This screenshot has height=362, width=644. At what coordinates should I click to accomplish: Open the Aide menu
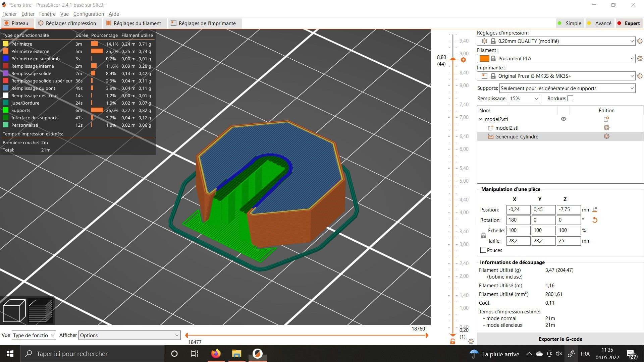pos(114,14)
